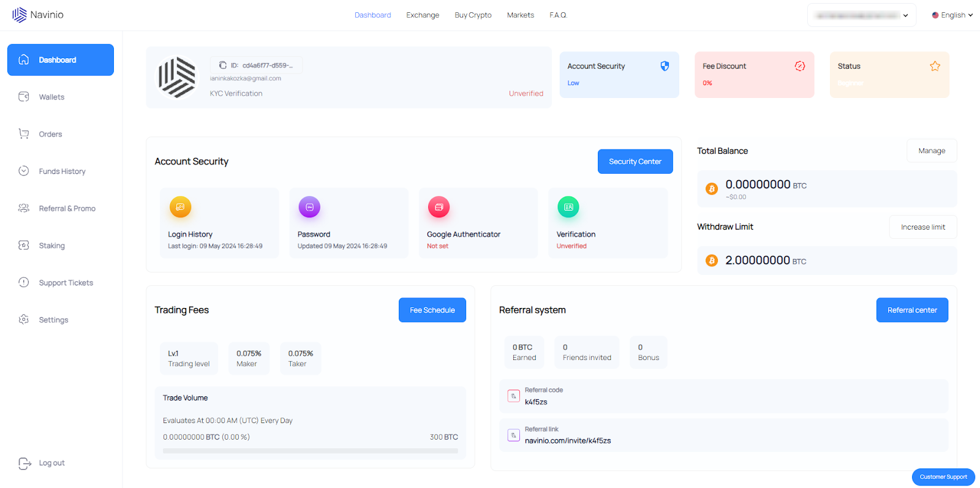
Task: Click the Password Updated date text
Action: tap(342, 246)
